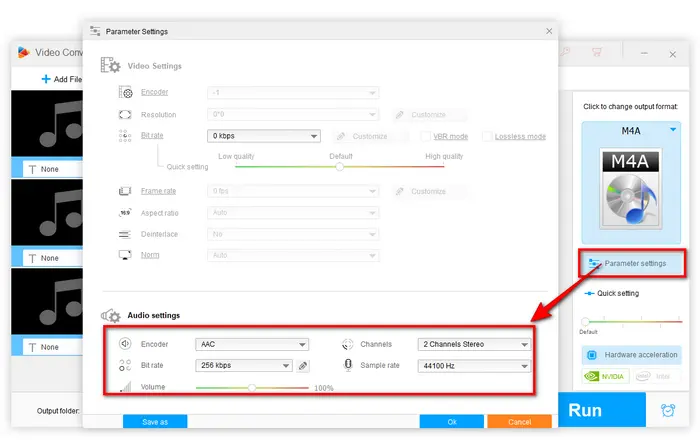Click the video Quick setting quality slider handle
Viewport: 700px width, 440px height.
(x=340, y=166)
